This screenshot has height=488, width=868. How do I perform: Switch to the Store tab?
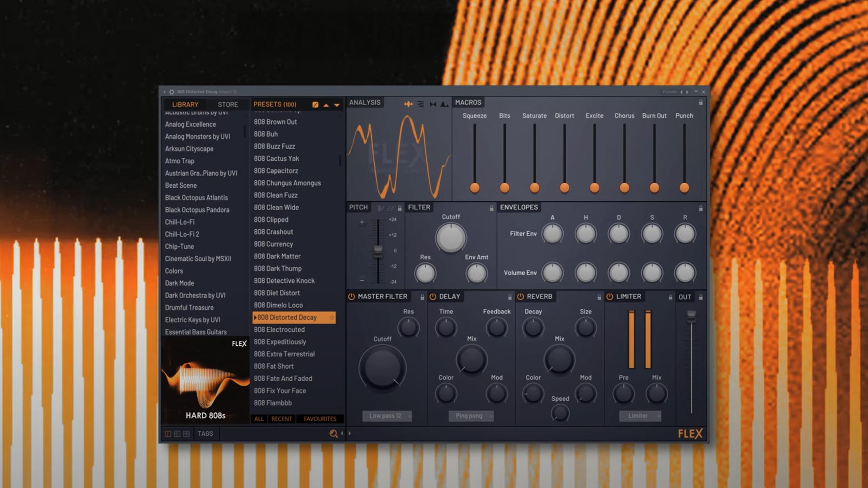pos(228,105)
